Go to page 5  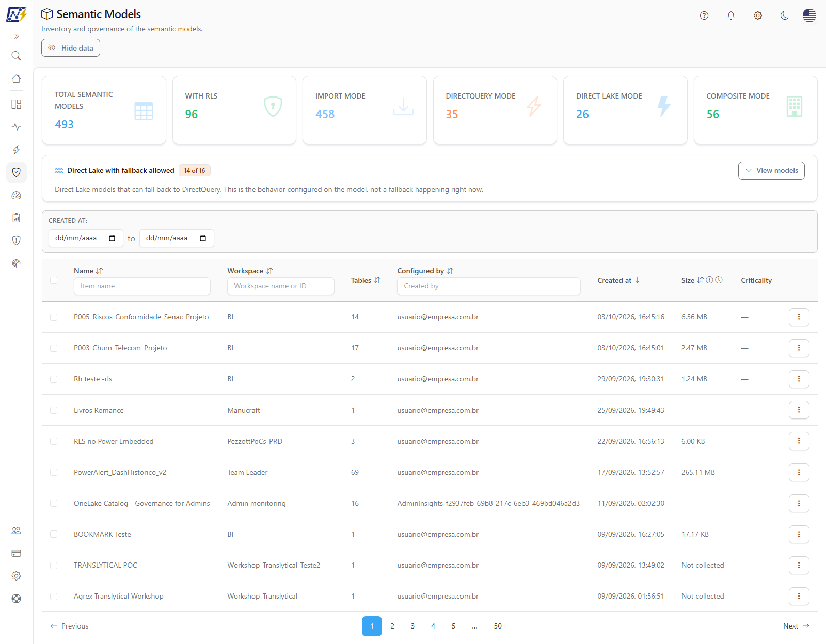click(453, 626)
